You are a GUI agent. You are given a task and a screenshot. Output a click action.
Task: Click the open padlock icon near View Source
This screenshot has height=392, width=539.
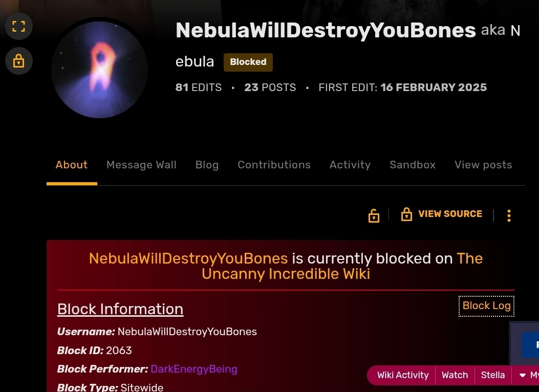point(374,216)
